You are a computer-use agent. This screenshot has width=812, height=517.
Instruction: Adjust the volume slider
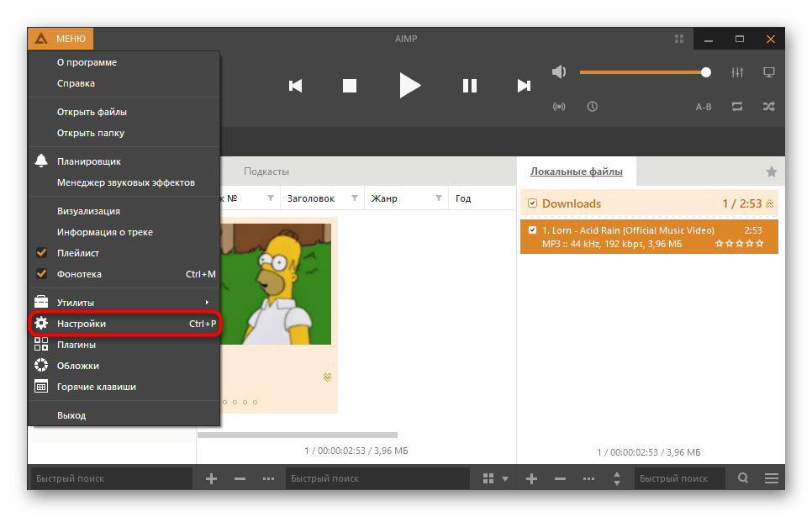point(643,72)
